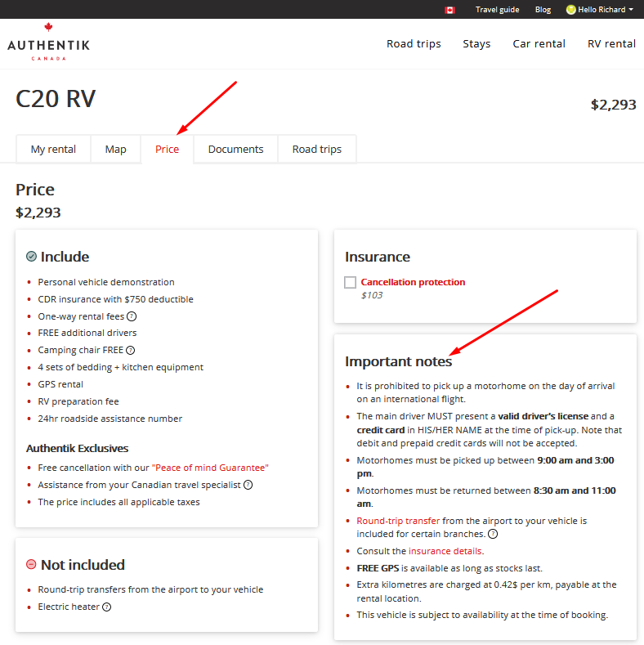The height and width of the screenshot is (645, 644).
Task: Click 'GPS rental' list item
Action: click(x=60, y=384)
